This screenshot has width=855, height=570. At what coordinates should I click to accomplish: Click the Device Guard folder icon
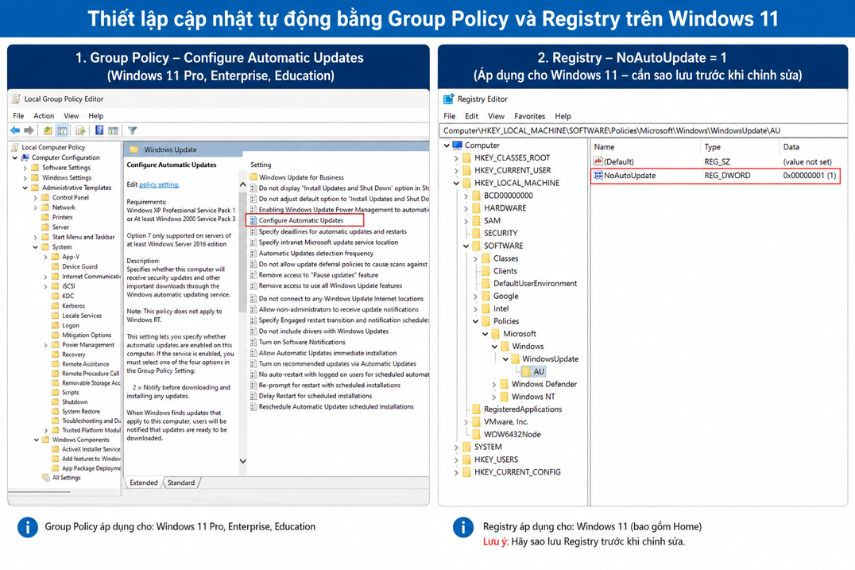(x=55, y=267)
